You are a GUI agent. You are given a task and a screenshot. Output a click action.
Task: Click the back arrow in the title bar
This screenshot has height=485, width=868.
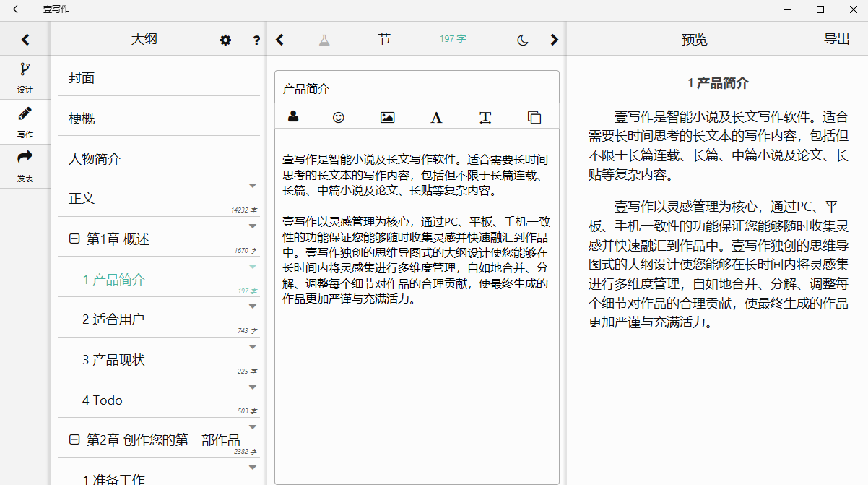click(17, 9)
